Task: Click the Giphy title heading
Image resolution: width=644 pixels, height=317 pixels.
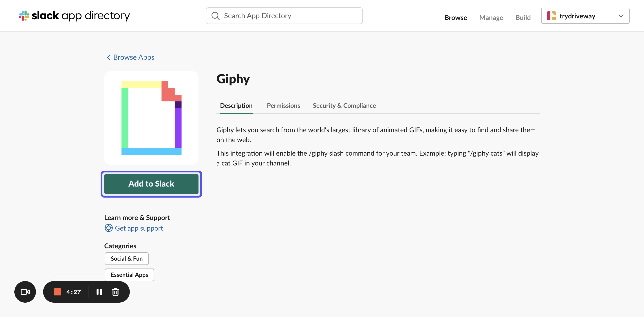Action: pyautogui.click(x=233, y=79)
